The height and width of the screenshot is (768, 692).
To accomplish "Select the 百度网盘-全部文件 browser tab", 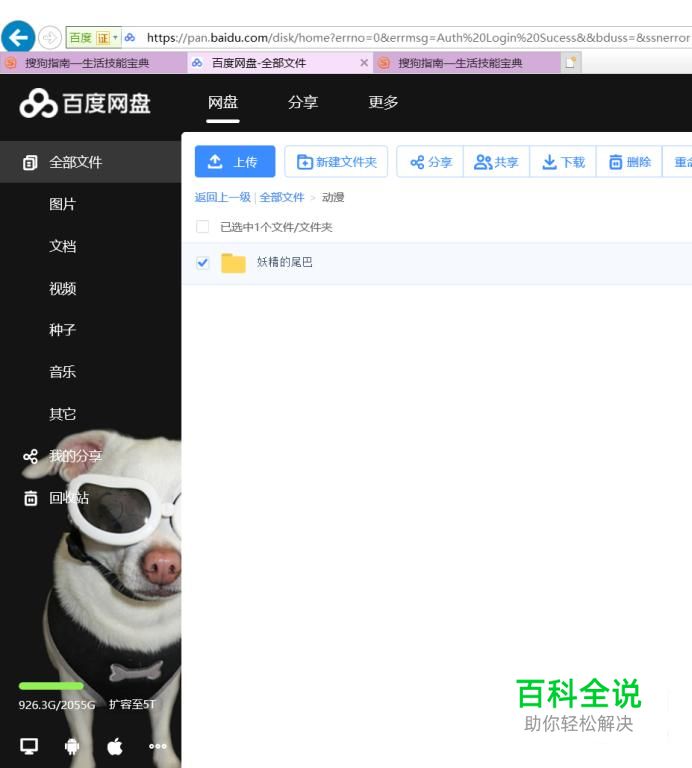I will 280,63.
